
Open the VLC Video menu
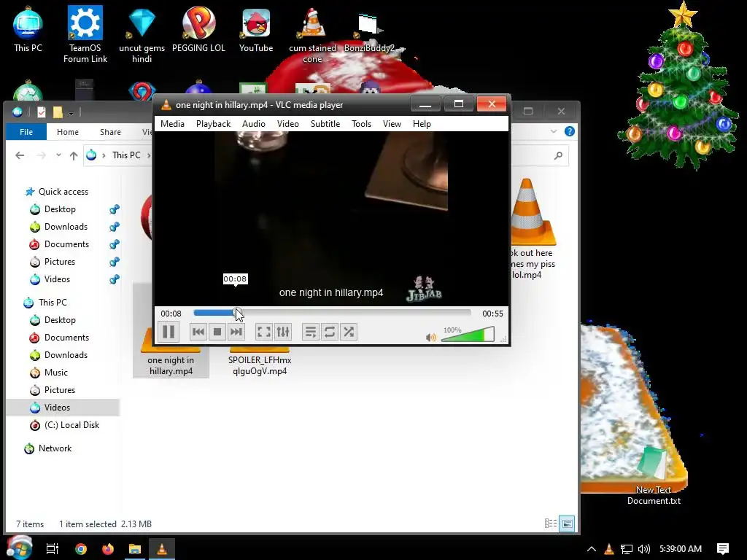tap(288, 124)
